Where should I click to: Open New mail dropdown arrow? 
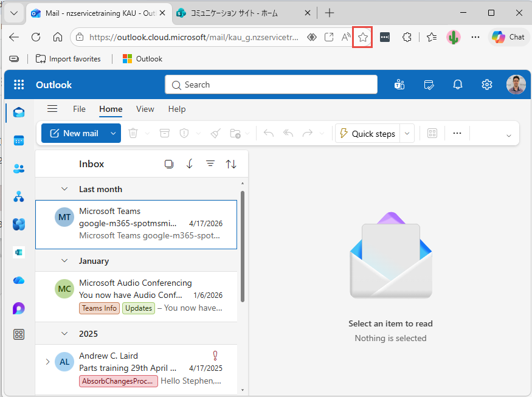tap(113, 133)
